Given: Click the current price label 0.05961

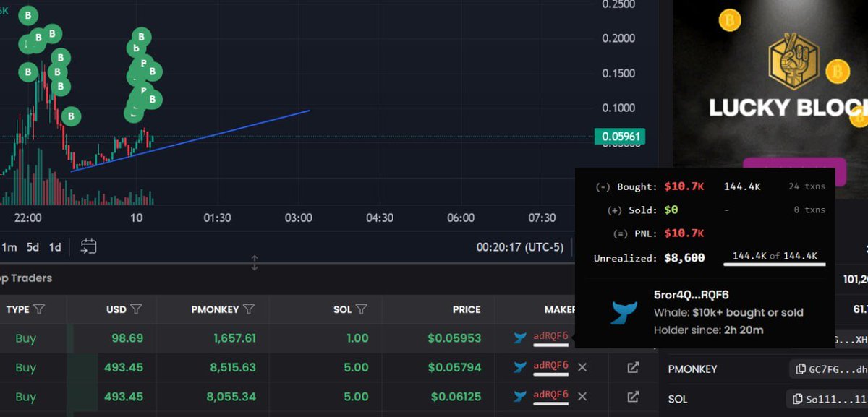Looking at the screenshot, I should point(619,136).
